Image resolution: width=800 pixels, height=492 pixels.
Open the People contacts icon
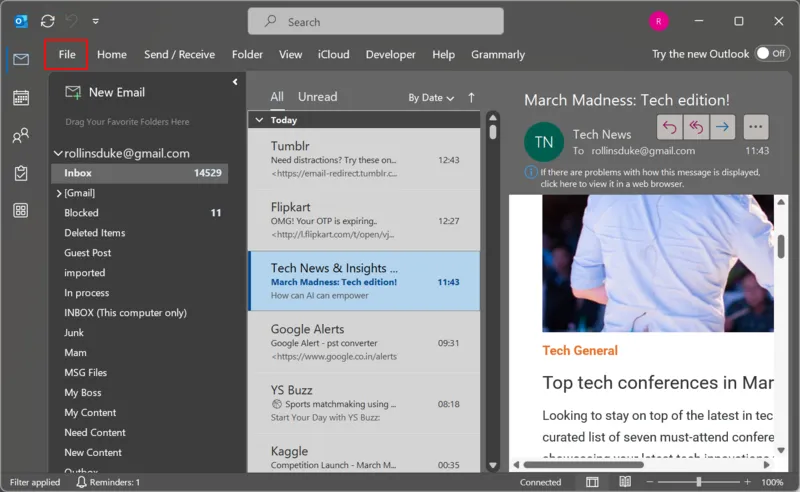[20, 136]
